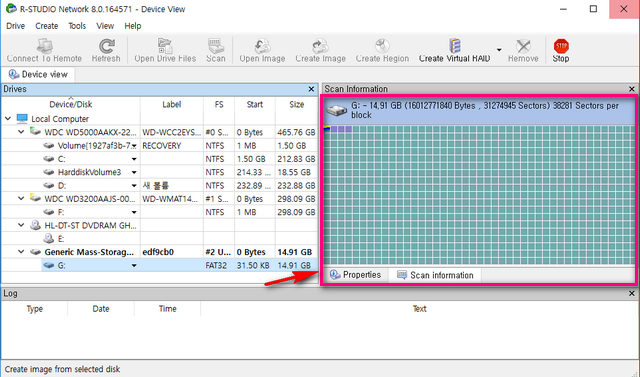Click the Open Image toolbar icon
640x377 pixels.
[x=262, y=46]
